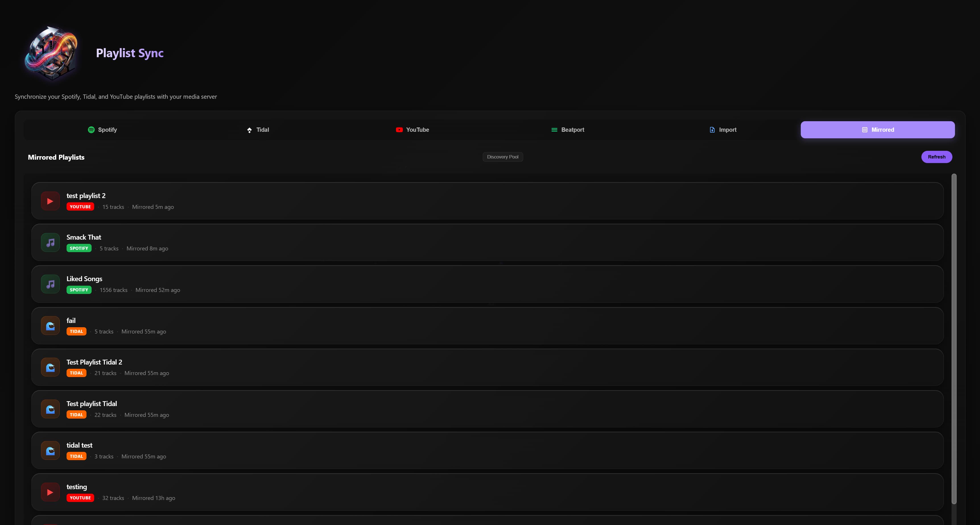Click '5 tracks' on fail playlist
980x525 pixels.
[x=104, y=332]
